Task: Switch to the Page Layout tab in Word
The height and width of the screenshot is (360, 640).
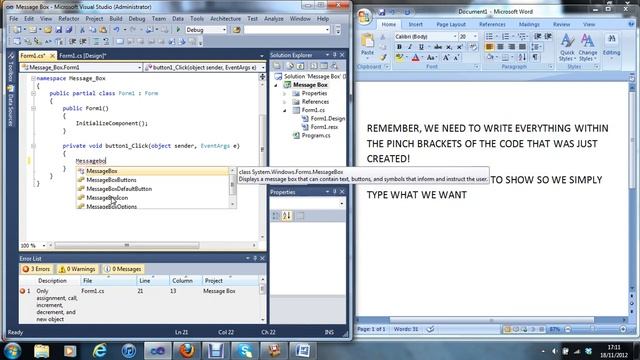Action: coord(451,24)
